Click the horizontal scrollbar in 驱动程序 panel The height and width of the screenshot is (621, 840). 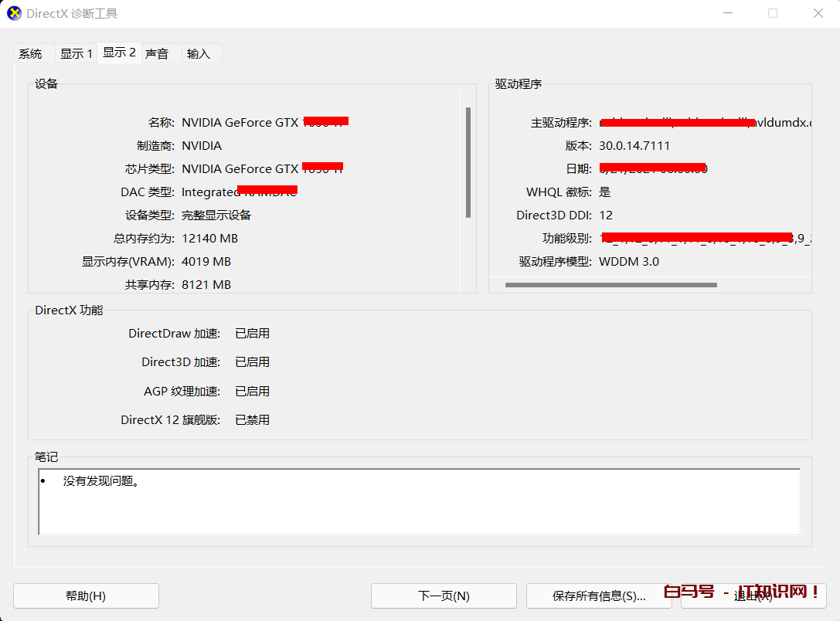[x=610, y=285]
